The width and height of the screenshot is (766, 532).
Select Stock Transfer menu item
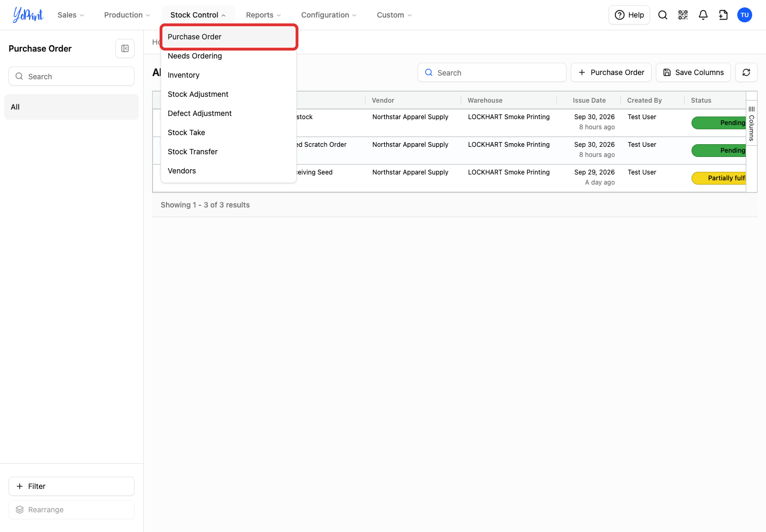[x=229, y=152]
